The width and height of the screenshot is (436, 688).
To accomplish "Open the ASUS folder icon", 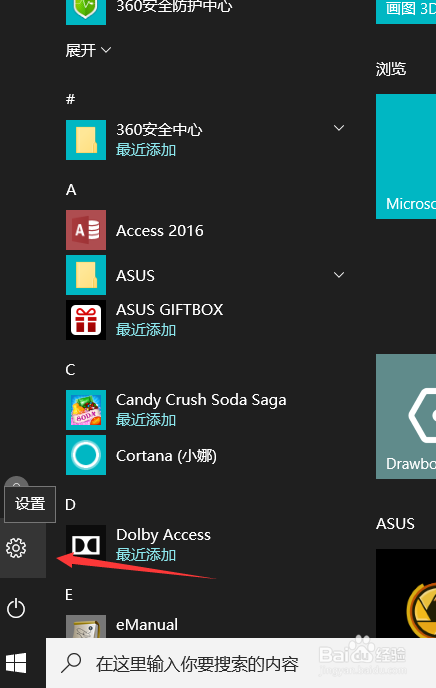I will point(86,275).
